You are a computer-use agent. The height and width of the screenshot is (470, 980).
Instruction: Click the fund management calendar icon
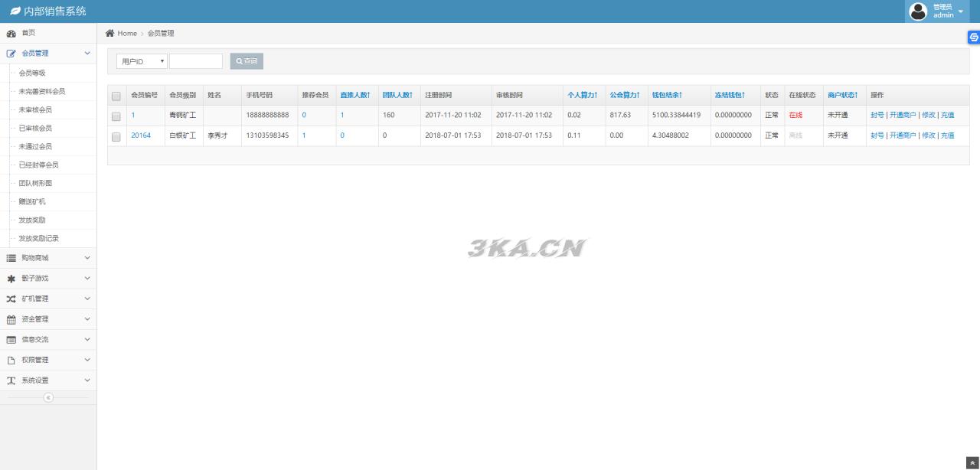(x=11, y=320)
